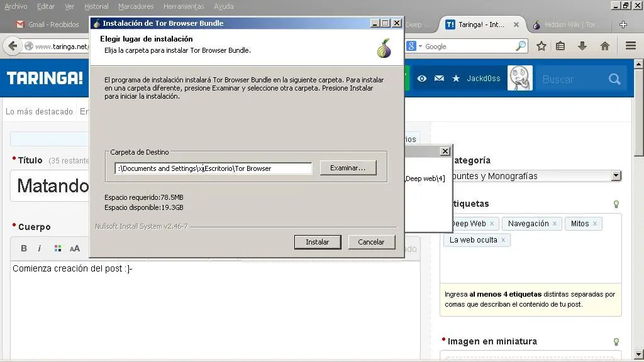
Task: Open the bookmarks list icon
Action: (x=560, y=46)
